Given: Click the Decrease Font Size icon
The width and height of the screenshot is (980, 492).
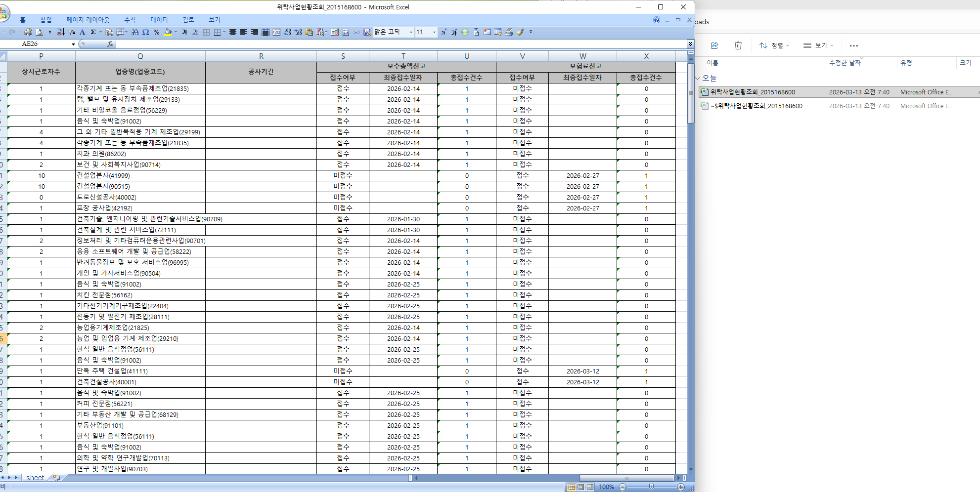Looking at the screenshot, I should (444, 32).
